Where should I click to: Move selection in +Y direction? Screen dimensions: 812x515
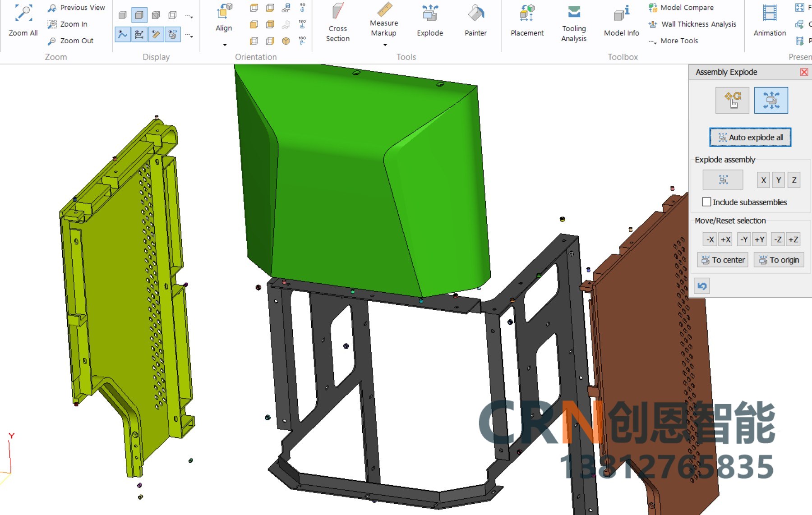(x=760, y=239)
